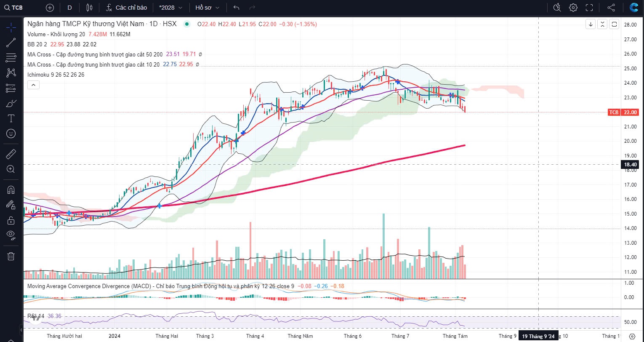Open Các chỉ báo indicators dialog

[126, 8]
